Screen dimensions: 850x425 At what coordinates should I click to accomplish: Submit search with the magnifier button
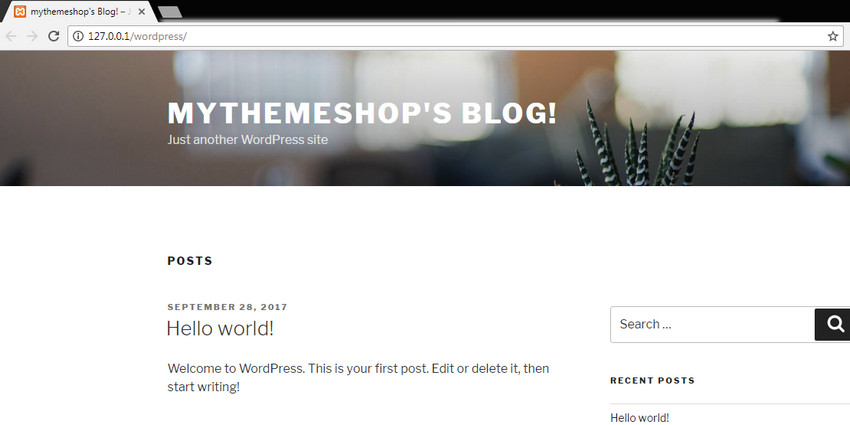pos(833,324)
